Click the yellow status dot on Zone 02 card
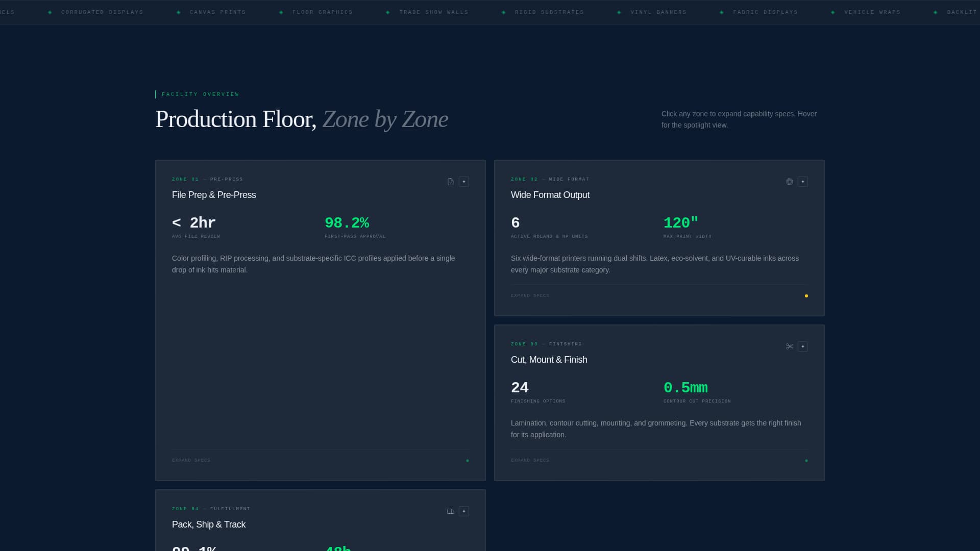This screenshot has width=980, height=551. pos(806,295)
